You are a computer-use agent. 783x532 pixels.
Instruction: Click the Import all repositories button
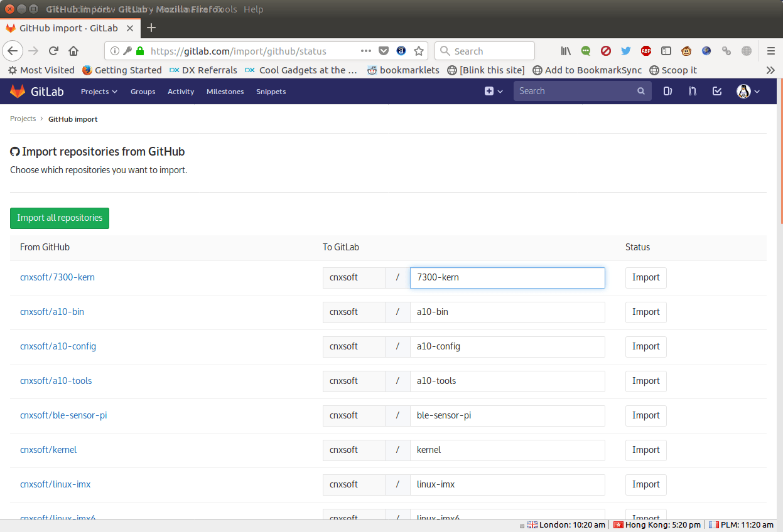point(59,218)
